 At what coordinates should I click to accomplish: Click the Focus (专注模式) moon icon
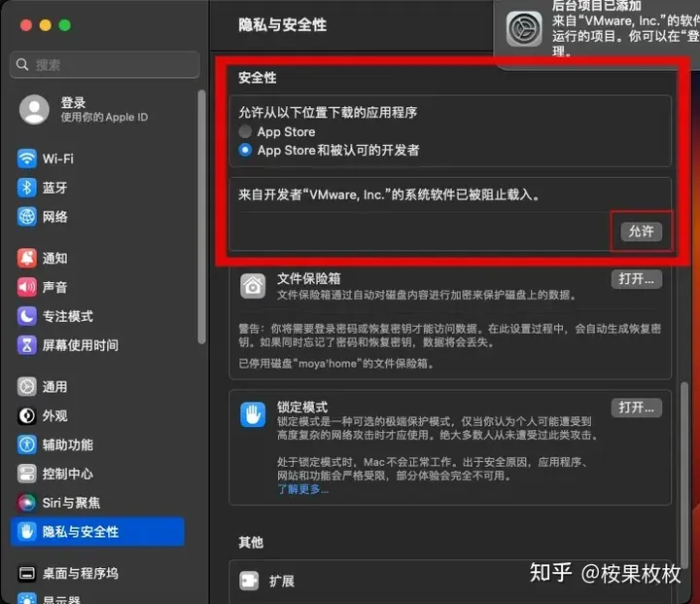click(27, 316)
